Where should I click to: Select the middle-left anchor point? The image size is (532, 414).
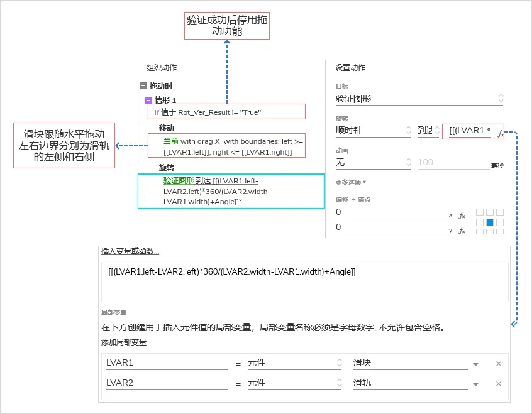(x=480, y=222)
